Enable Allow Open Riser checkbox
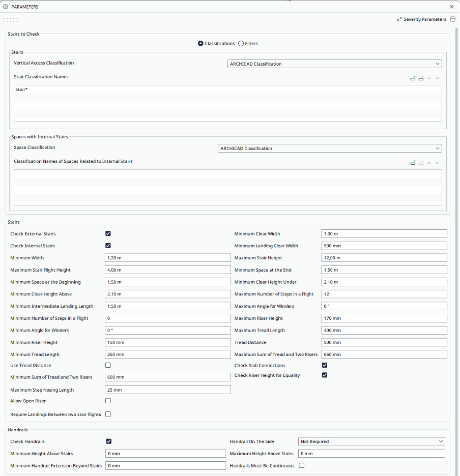This screenshot has height=476, width=460. pyautogui.click(x=108, y=401)
